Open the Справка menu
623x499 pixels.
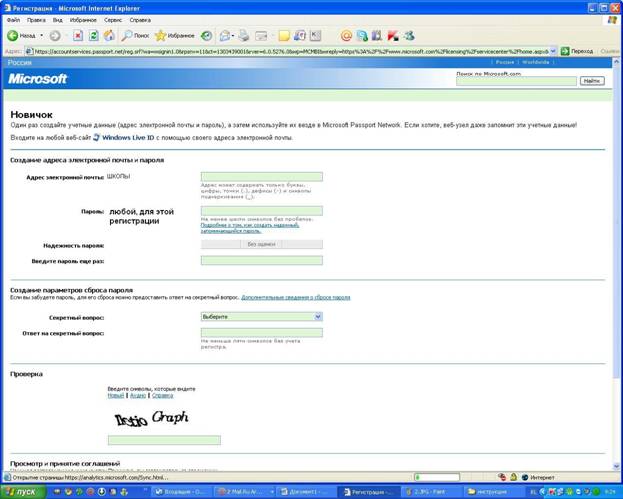(140, 20)
